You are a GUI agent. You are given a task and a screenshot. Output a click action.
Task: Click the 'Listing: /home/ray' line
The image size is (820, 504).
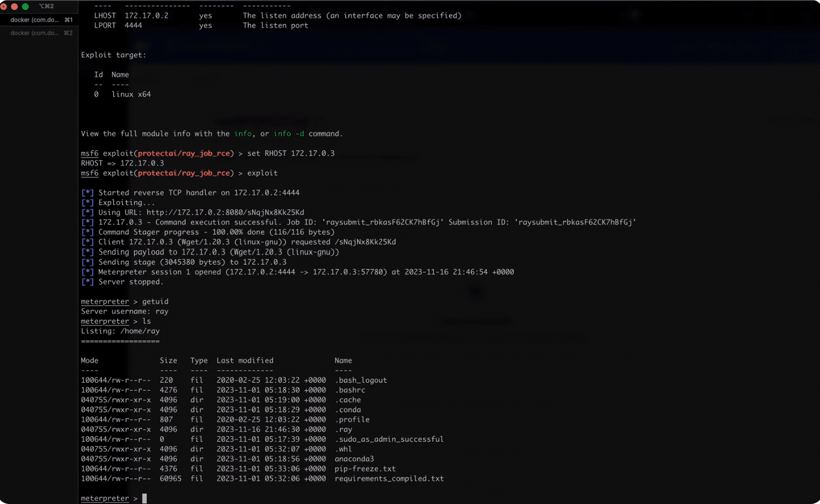pos(120,331)
